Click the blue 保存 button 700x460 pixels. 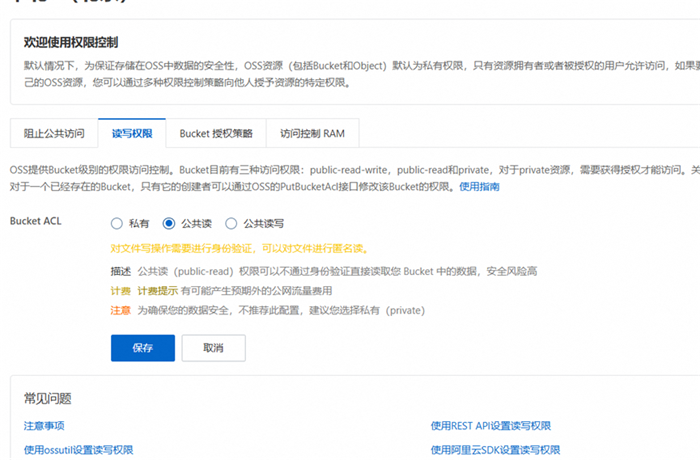(x=143, y=348)
